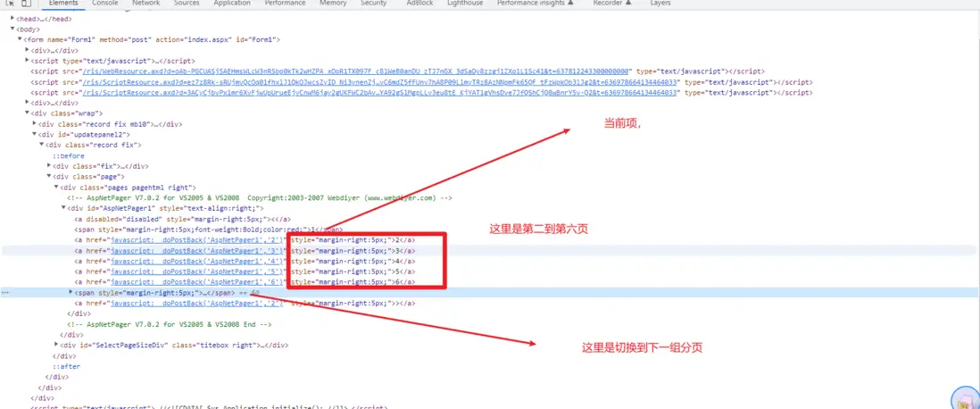
Task: Click the doPostBack link with argument '4'
Action: pos(197,262)
